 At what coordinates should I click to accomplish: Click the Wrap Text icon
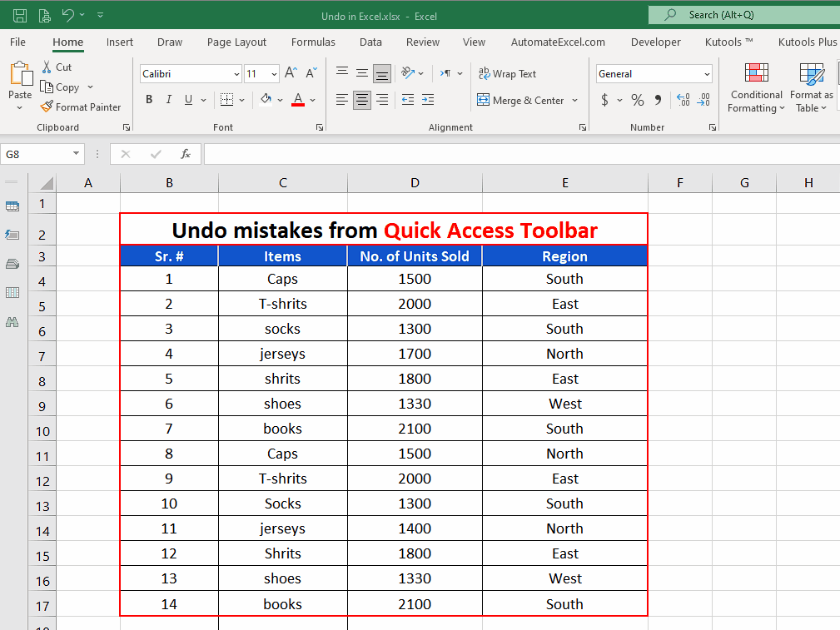click(508, 73)
